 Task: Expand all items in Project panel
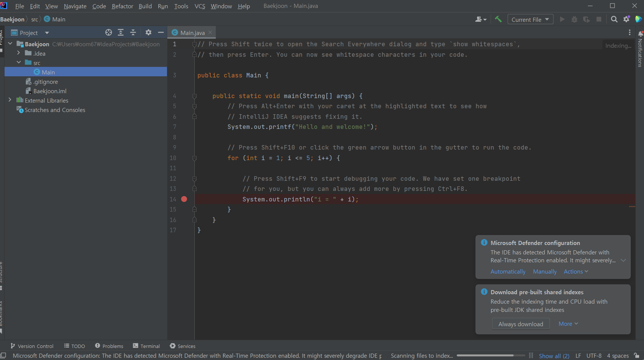(x=121, y=33)
